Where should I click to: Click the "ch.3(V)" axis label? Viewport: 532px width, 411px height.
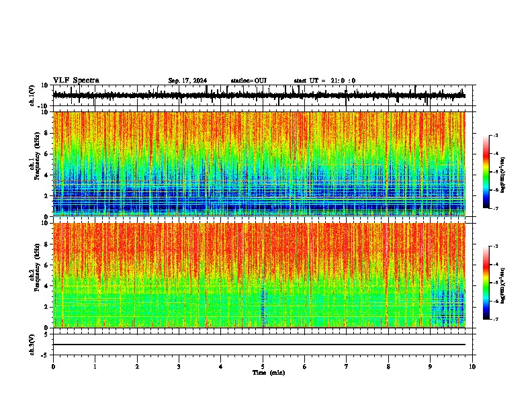pos(32,345)
